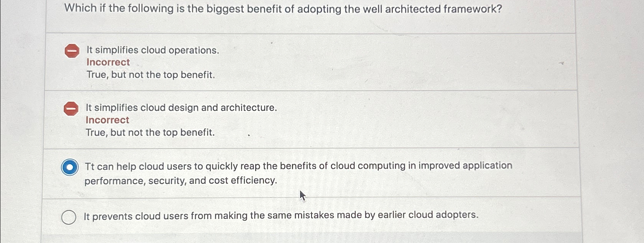Click the second 'True, but not the top benefit' feedback

(149, 132)
